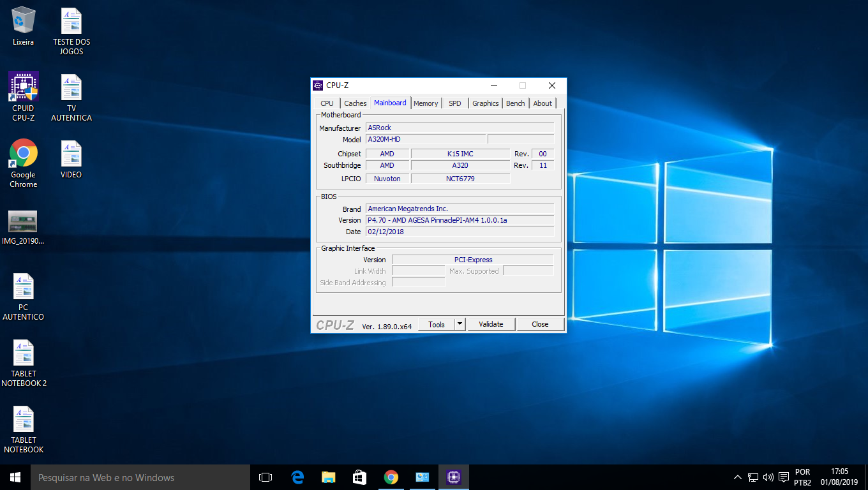Viewport: 868px width, 490px height.
Task: Select TV AUTENTICA desktop file
Action: click(71, 98)
